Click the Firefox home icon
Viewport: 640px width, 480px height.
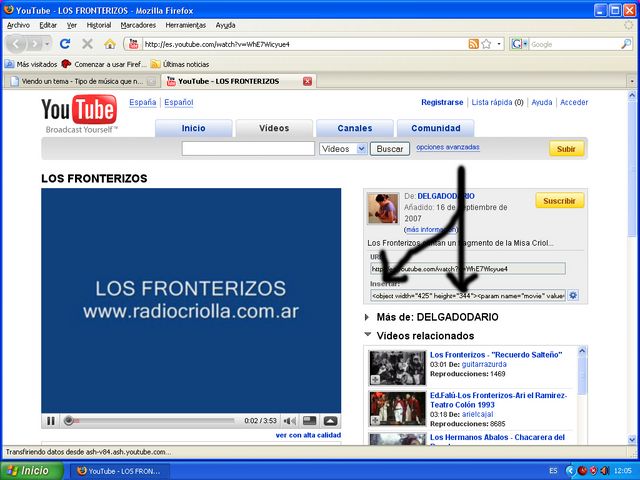click(110, 44)
